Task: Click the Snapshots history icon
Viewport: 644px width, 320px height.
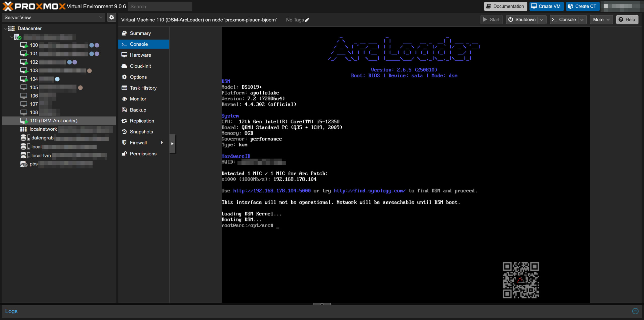Action: [x=124, y=132]
